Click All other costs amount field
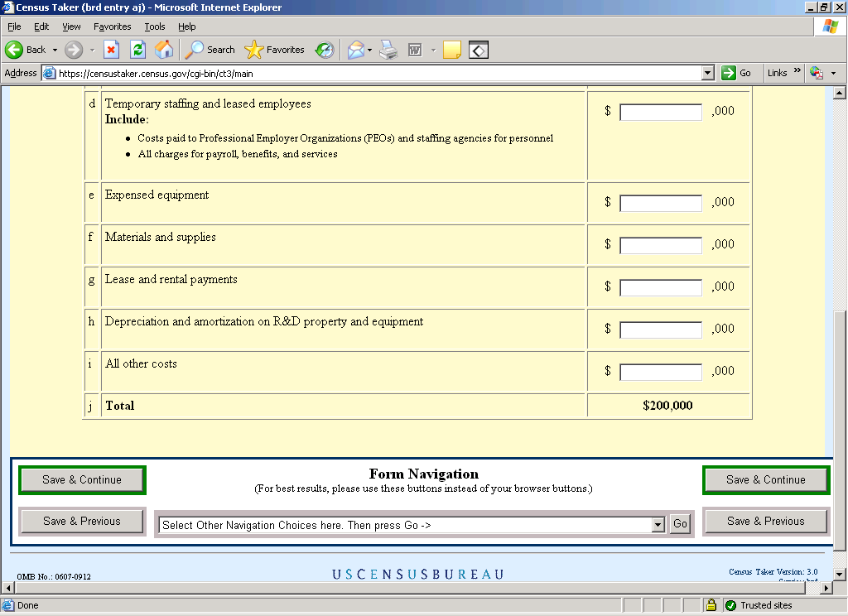848x616 pixels. (661, 372)
